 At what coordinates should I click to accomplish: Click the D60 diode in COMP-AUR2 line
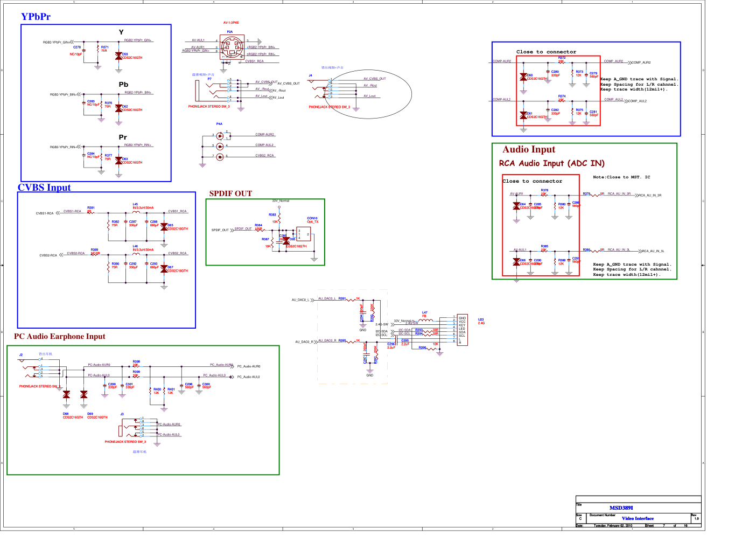tap(523, 77)
